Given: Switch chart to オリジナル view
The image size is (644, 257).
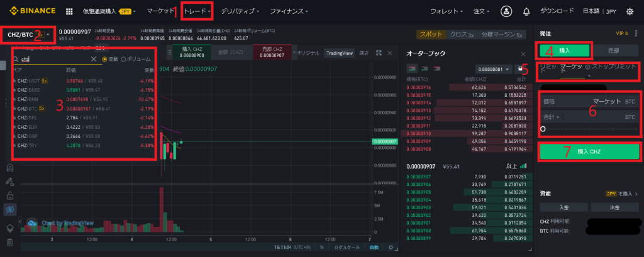Looking at the screenshot, I should pos(308,53).
